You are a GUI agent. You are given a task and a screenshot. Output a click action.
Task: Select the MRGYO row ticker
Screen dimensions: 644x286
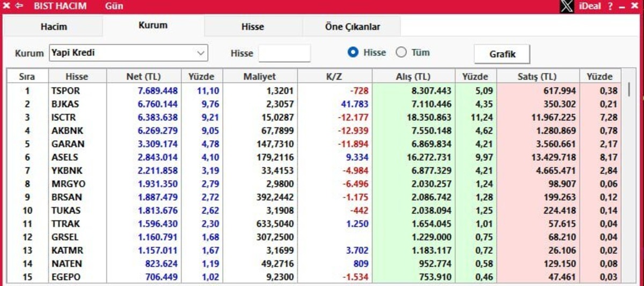[68, 184]
